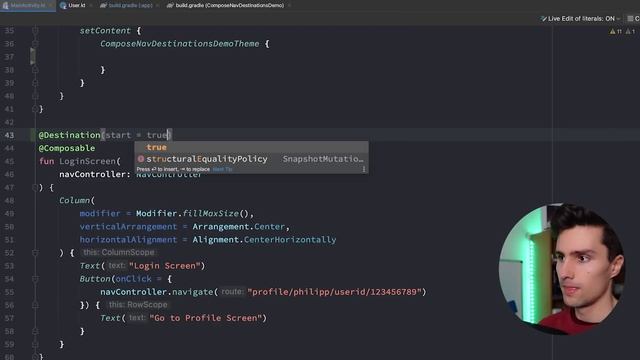Click the Kotlin class icon on User.kt tab
The image size is (640, 360).
coord(63,5)
